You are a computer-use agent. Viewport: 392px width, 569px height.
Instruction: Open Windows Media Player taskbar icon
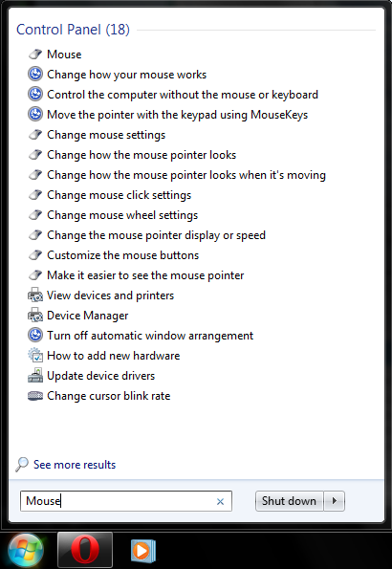143,551
